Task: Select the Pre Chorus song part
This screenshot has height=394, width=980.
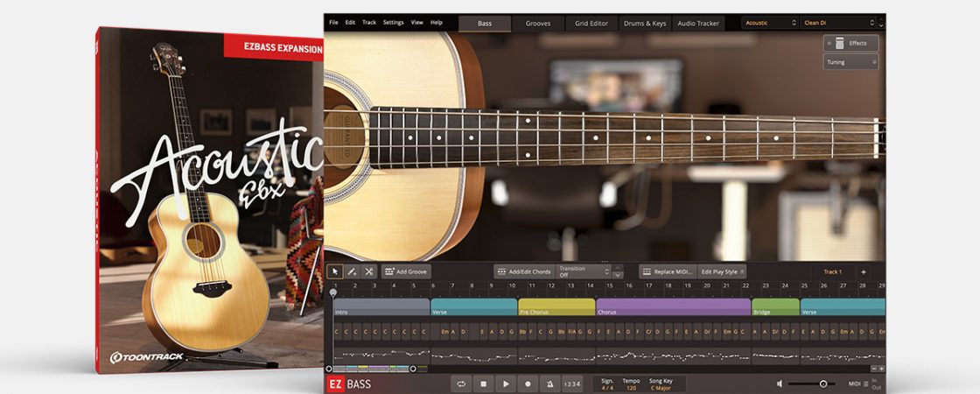Action: point(556,307)
